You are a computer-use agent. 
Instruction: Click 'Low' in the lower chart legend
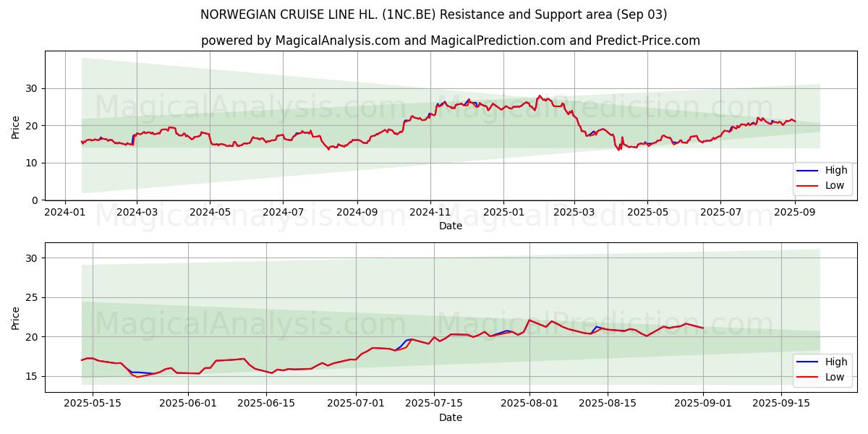[x=835, y=377]
